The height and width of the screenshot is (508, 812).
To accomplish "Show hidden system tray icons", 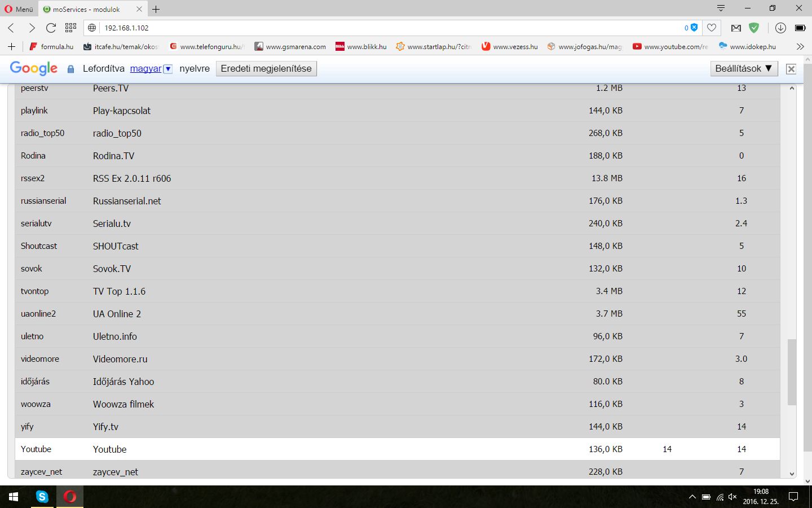I will click(692, 497).
